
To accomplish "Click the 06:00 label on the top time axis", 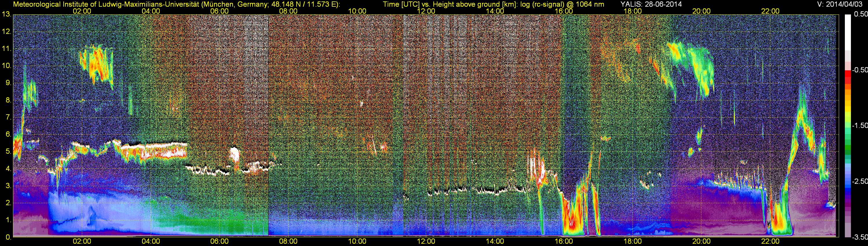I will click(219, 11).
